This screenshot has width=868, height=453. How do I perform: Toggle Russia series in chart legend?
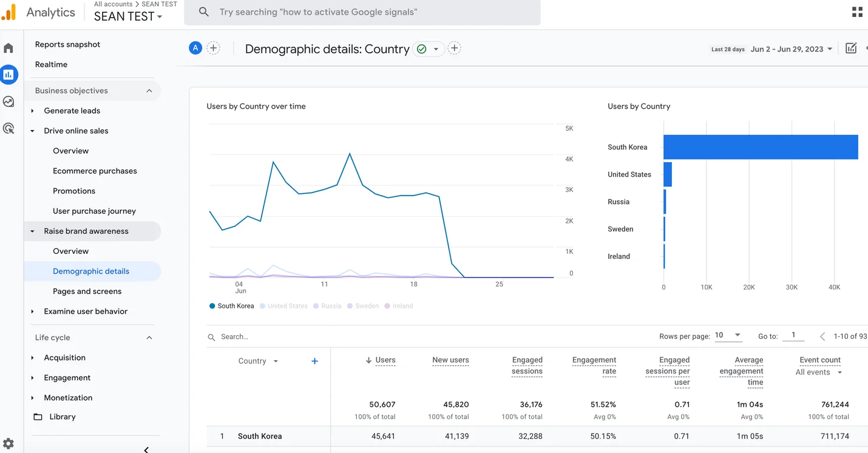(327, 306)
